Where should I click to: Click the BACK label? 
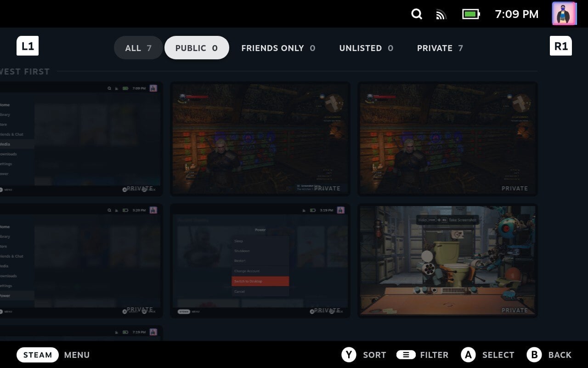click(560, 355)
